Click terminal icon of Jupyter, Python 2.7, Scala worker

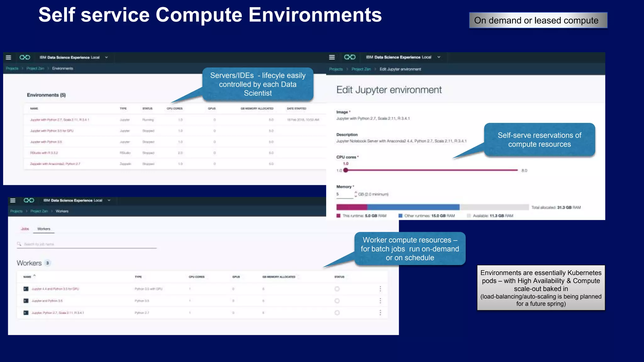26,313
